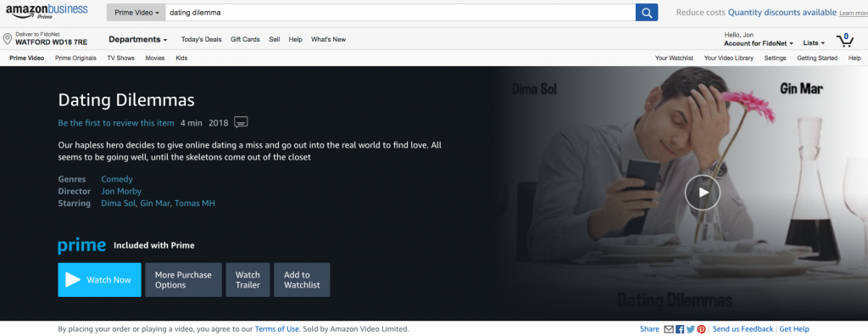Click the Dating Dilemmas title heading

(126, 100)
